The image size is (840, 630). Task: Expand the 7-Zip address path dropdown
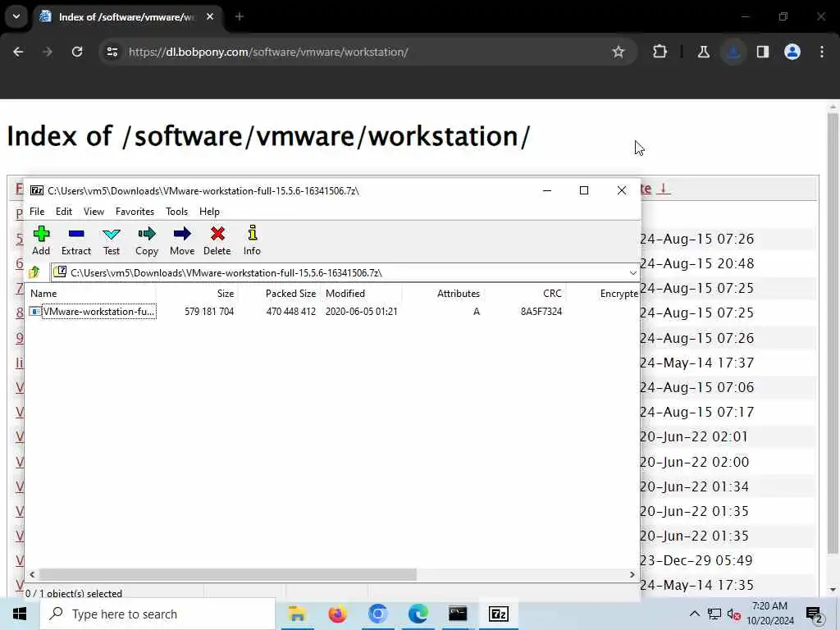click(x=632, y=272)
